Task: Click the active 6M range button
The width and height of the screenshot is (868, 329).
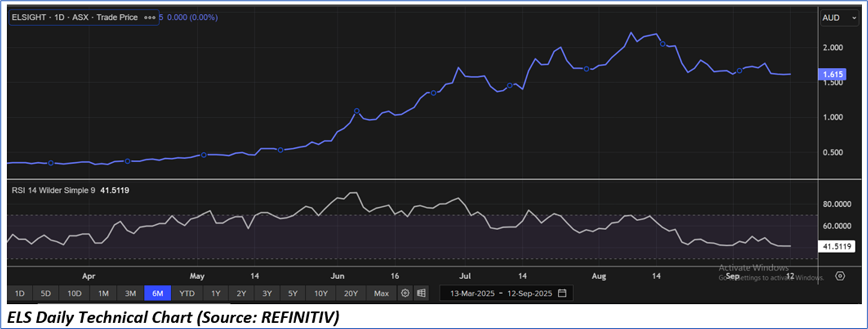Action: (x=158, y=293)
